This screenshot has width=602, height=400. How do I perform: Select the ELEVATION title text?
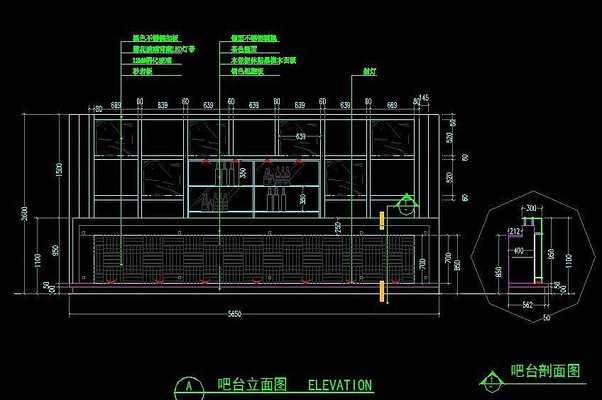[x=339, y=385]
